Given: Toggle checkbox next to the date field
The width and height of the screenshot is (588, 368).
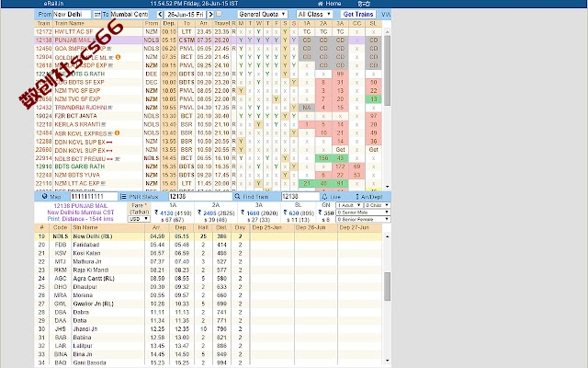Looking at the screenshot, I should 219,14.
